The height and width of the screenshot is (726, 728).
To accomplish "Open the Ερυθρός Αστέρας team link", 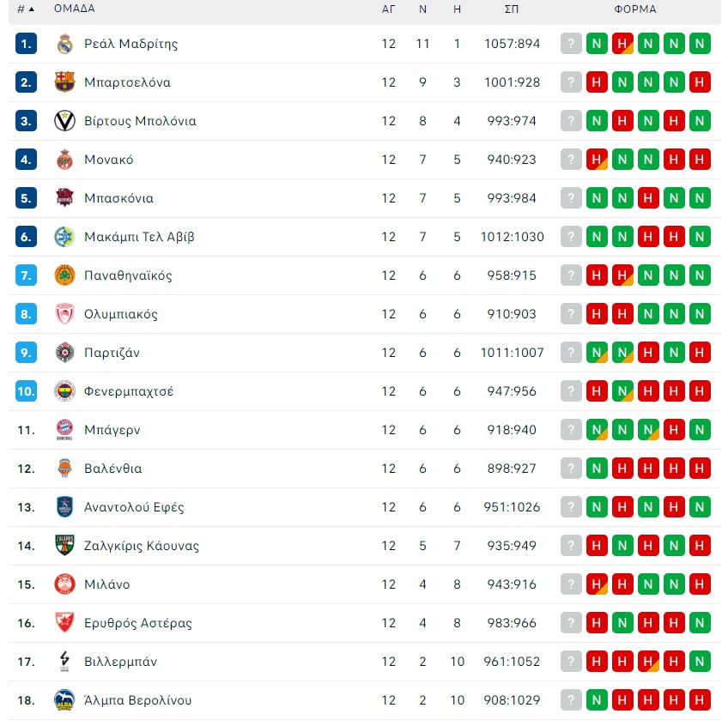I will click(x=137, y=623).
